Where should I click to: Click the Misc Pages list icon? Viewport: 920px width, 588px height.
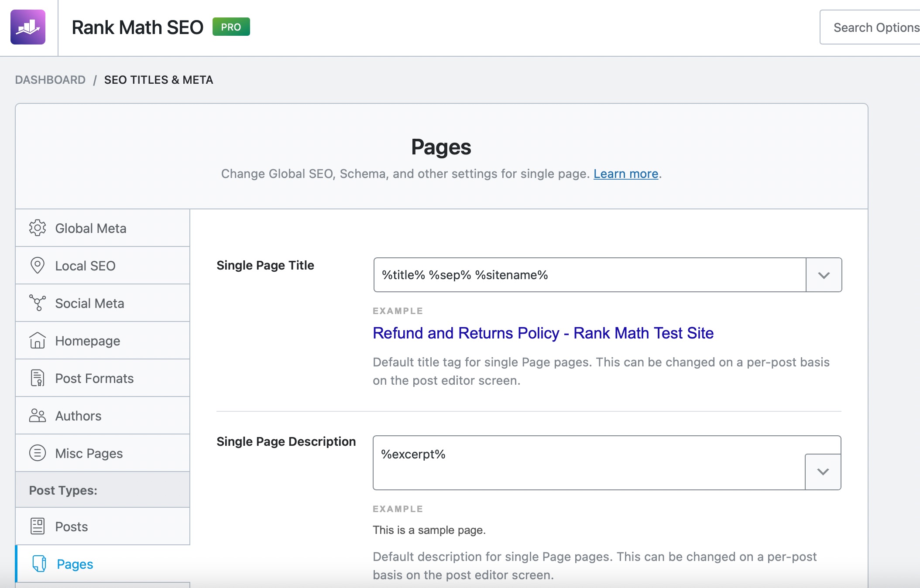38,453
